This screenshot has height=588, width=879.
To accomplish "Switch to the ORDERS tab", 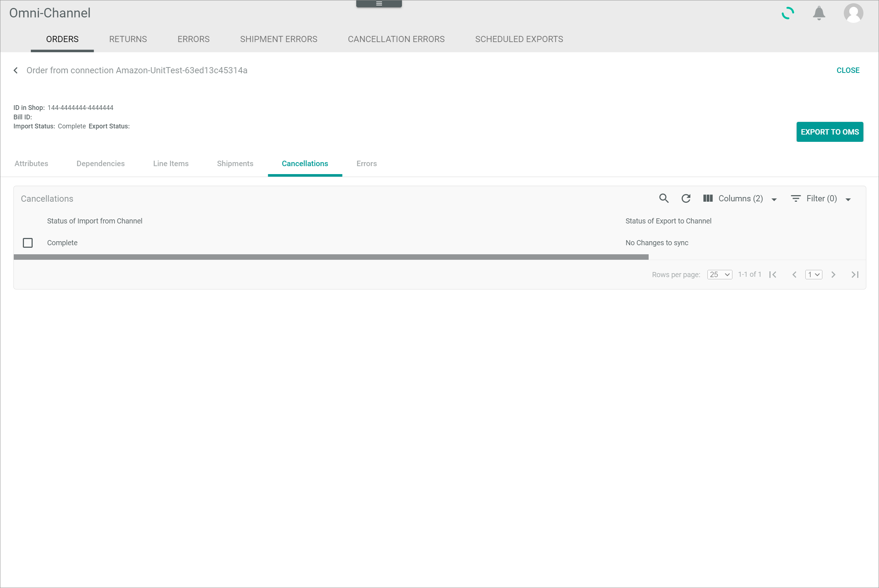I will pyautogui.click(x=62, y=40).
